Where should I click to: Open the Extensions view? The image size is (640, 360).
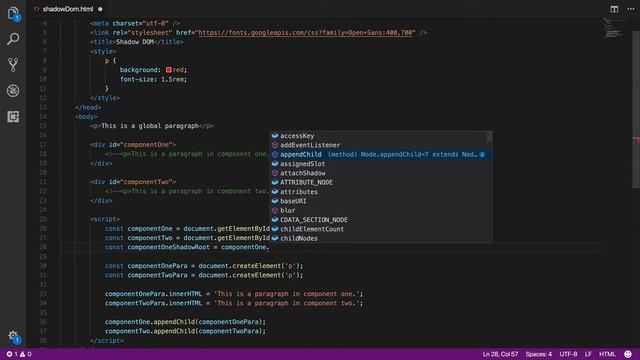[13, 117]
